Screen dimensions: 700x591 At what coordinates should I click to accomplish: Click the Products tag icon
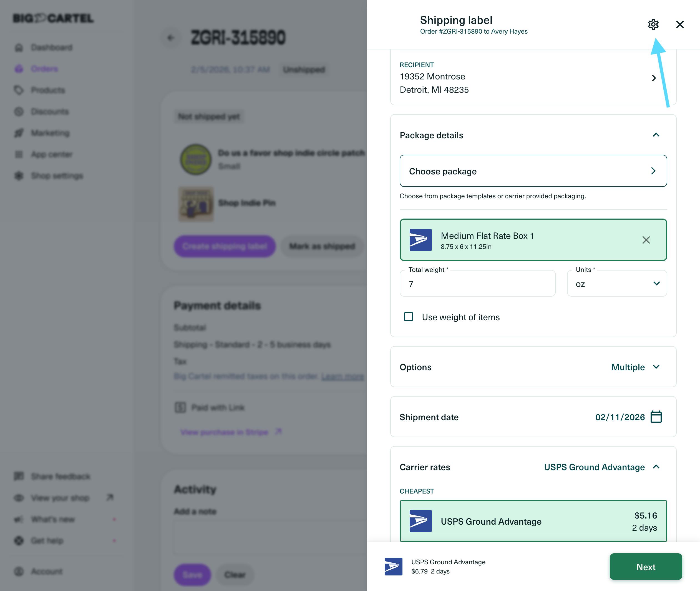(x=19, y=90)
